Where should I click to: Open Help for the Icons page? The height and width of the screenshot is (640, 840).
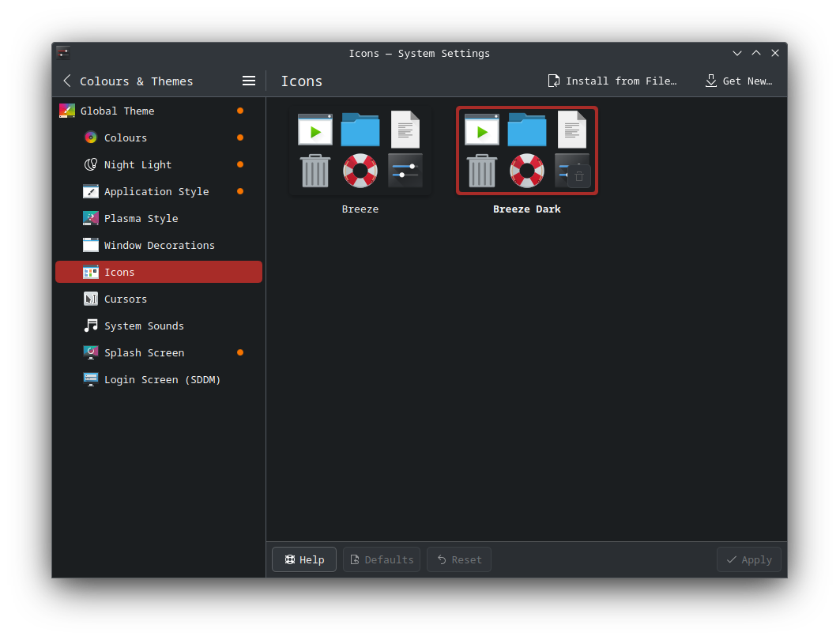(304, 559)
